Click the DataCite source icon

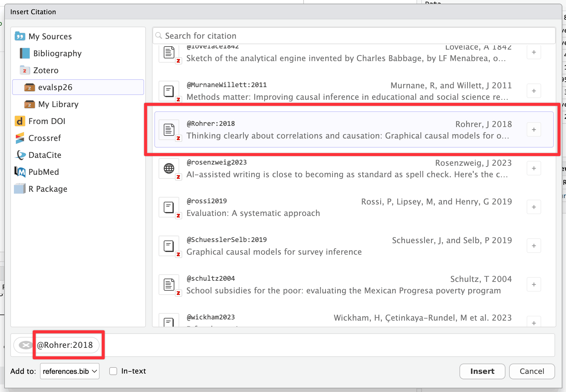pos(20,155)
